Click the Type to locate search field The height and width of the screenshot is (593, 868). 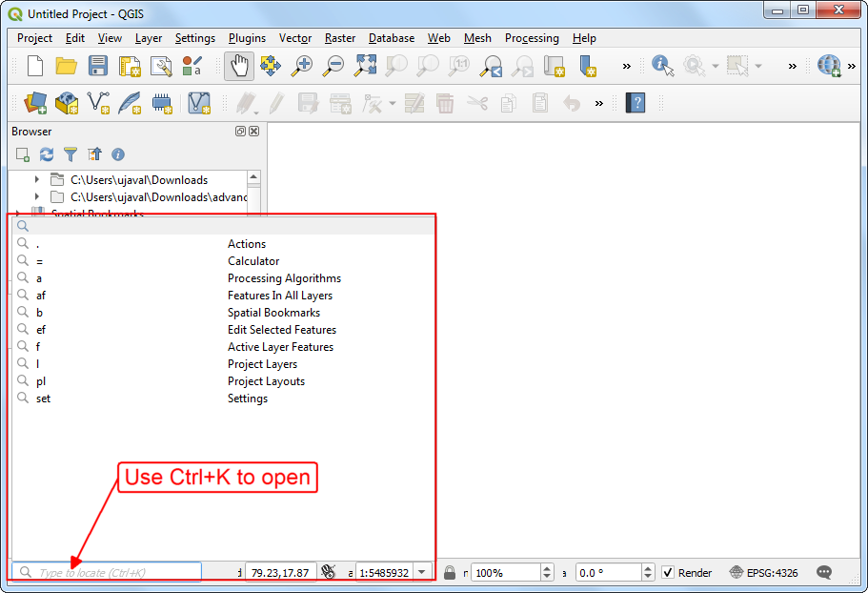pos(107,572)
